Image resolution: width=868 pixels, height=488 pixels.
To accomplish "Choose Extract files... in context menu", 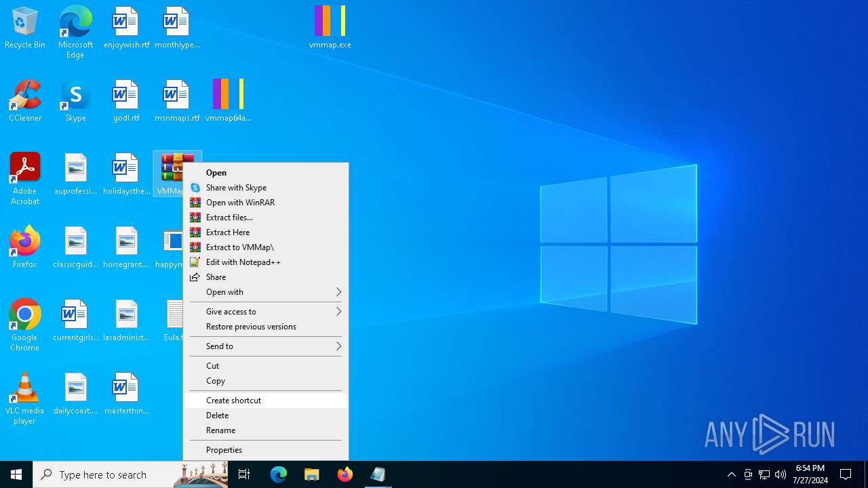I will tap(266, 218).
